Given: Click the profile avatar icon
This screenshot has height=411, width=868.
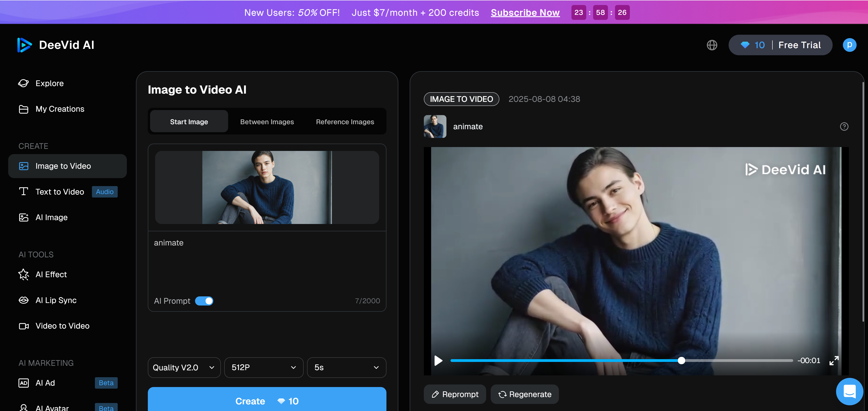Looking at the screenshot, I should pyautogui.click(x=849, y=45).
